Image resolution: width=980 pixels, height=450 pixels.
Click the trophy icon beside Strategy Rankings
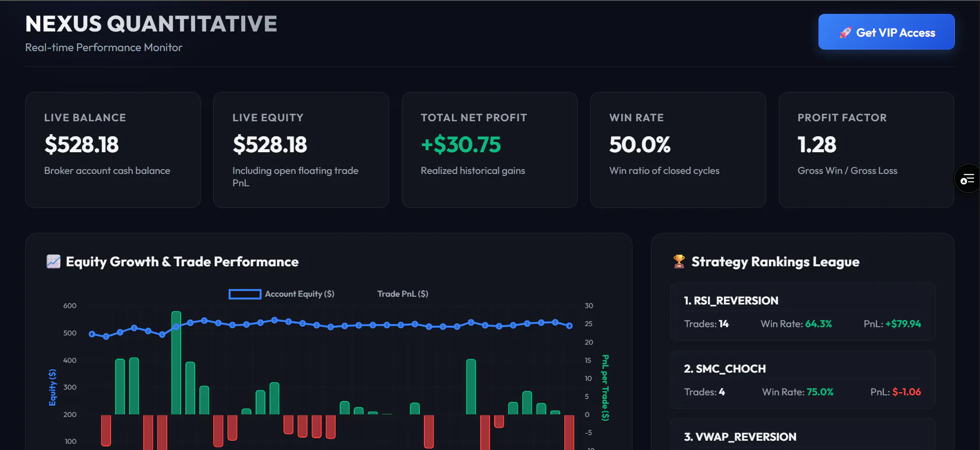[679, 262]
